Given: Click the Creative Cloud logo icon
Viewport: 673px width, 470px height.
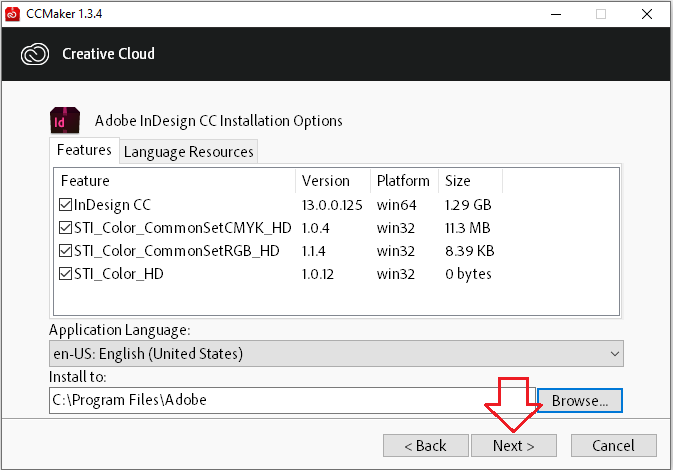Looking at the screenshot, I should pyautogui.click(x=32, y=53).
